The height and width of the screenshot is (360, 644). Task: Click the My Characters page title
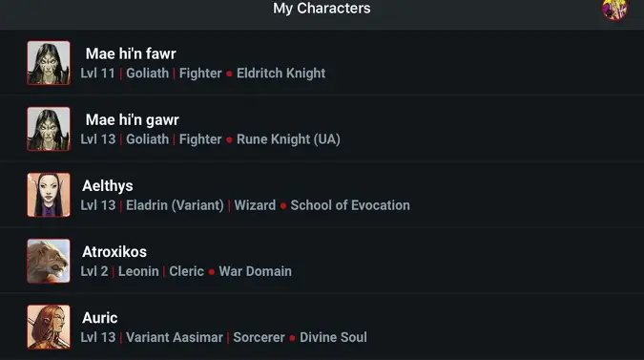(x=322, y=9)
